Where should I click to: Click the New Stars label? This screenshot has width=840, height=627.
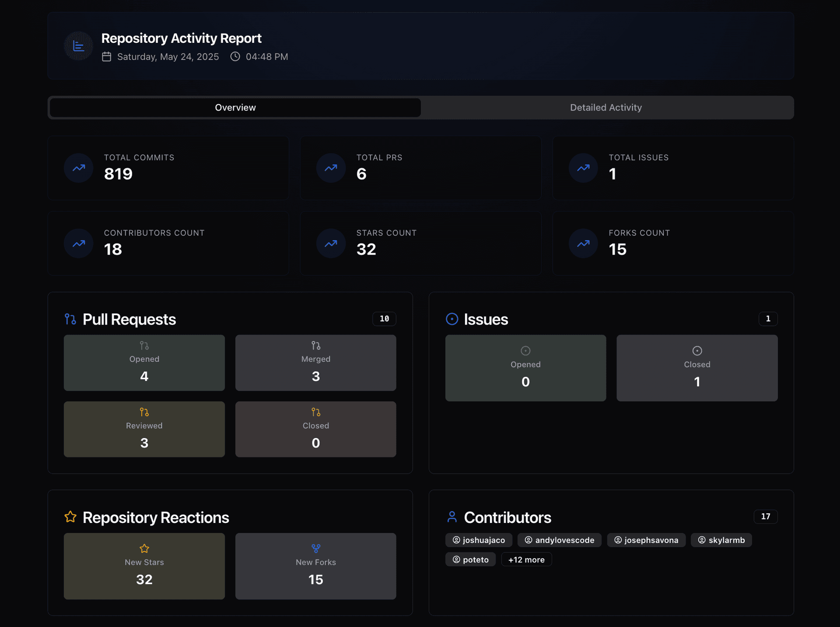pos(144,562)
